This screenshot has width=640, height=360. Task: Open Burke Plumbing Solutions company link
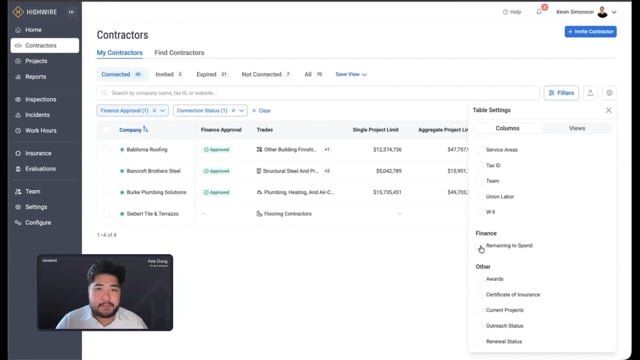click(x=156, y=192)
